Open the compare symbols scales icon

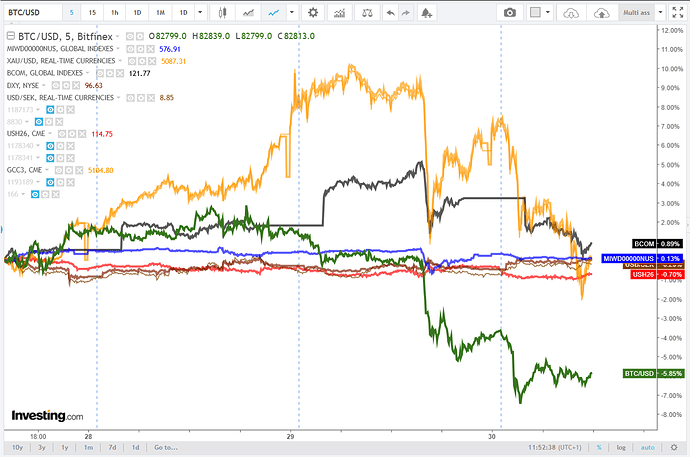coord(367,13)
